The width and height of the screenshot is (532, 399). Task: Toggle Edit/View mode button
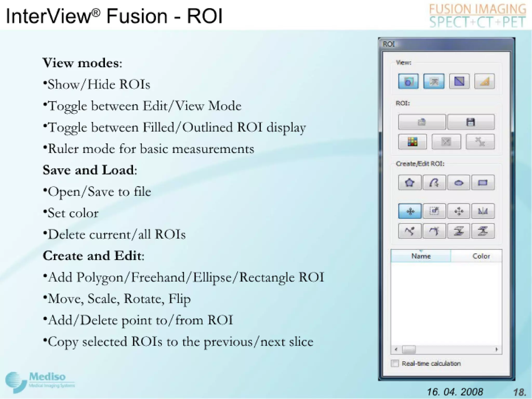coord(434,81)
